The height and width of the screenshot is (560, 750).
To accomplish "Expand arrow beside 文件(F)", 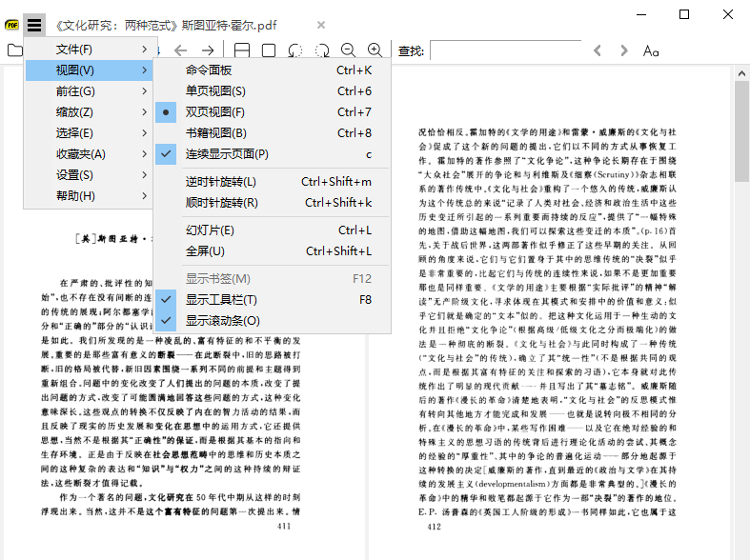I will 145,50.
